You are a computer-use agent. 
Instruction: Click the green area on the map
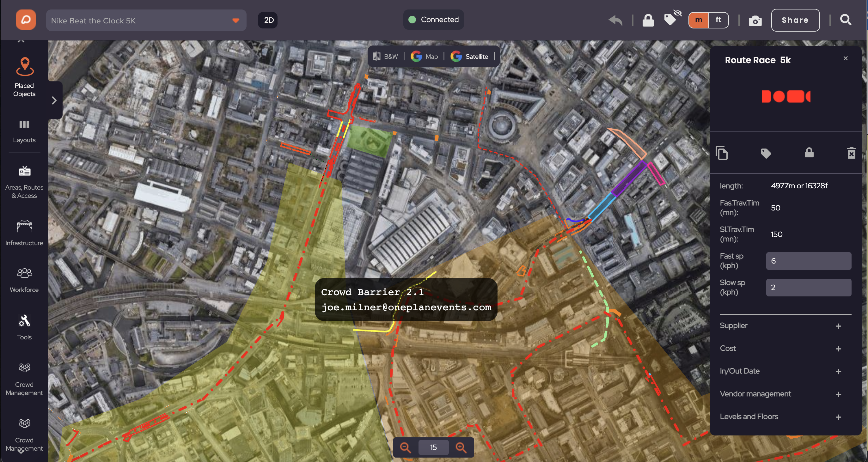(369, 142)
